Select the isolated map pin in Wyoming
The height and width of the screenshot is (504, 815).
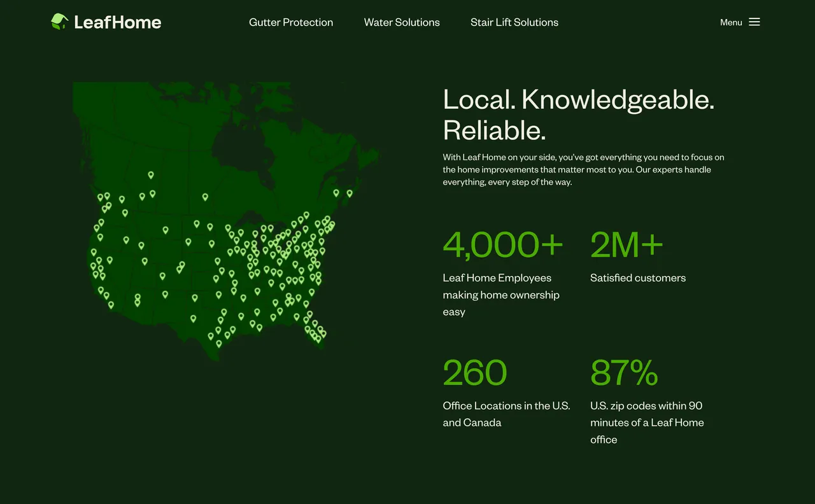(x=166, y=230)
